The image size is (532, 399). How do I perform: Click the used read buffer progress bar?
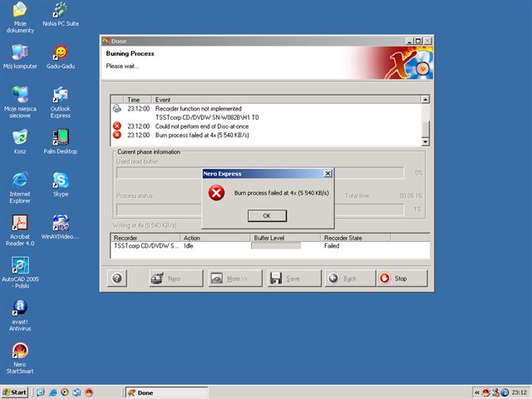(x=260, y=173)
